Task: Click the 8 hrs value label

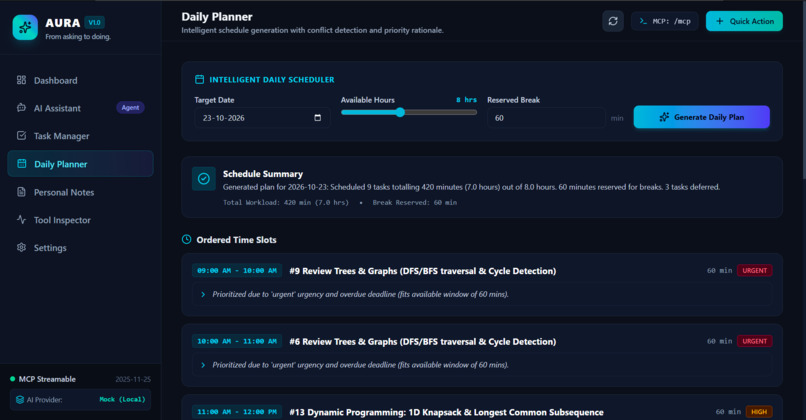Action: pos(466,100)
